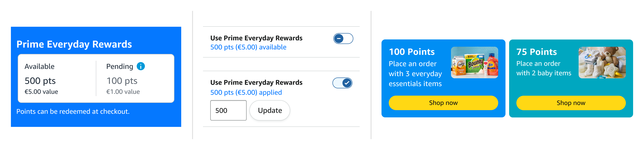Click Shop now on the 100 Points card
Image resolution: width=644 pixels, height=150 pixels.
[x=443, y=103]
